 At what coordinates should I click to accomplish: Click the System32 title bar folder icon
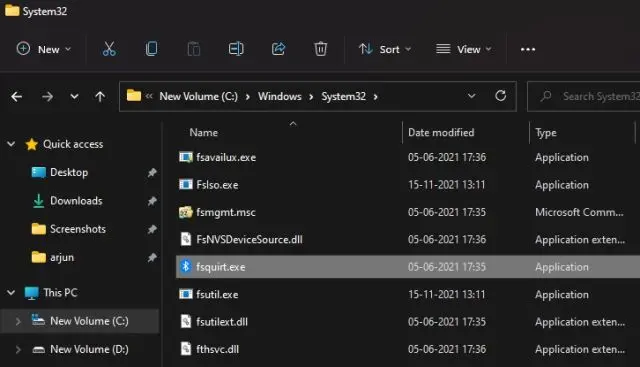12,10
